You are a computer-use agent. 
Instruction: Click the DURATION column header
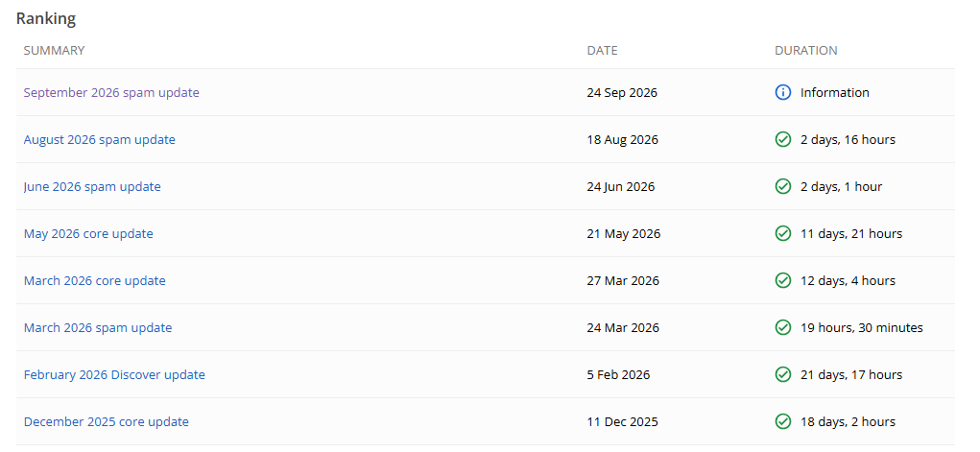pyautogui.click(x=805, y=51)
